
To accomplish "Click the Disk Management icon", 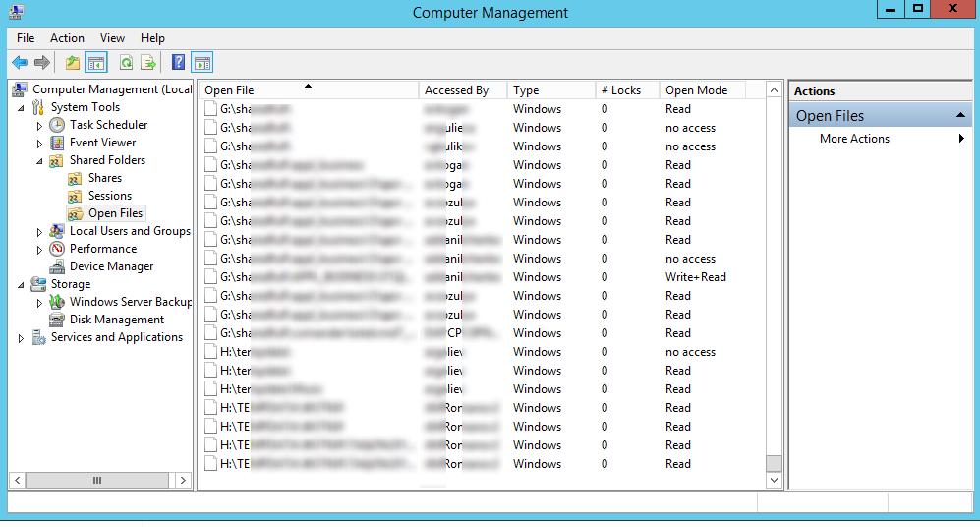I will click(x=57, y=321).
